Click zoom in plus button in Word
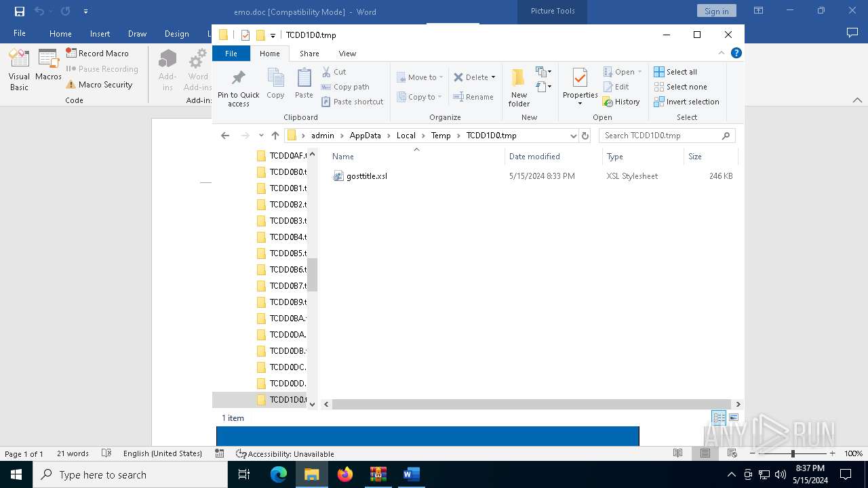 pyautogui.click(x=832, y=453)
